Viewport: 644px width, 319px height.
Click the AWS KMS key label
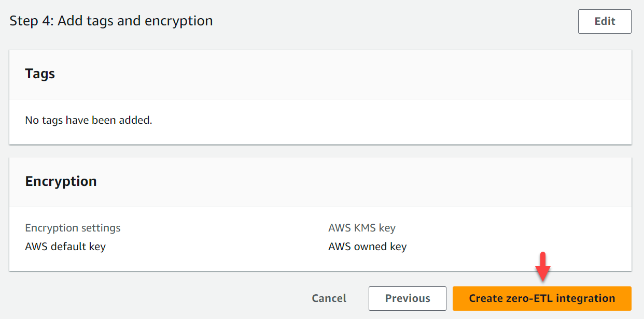coord(362,228)
